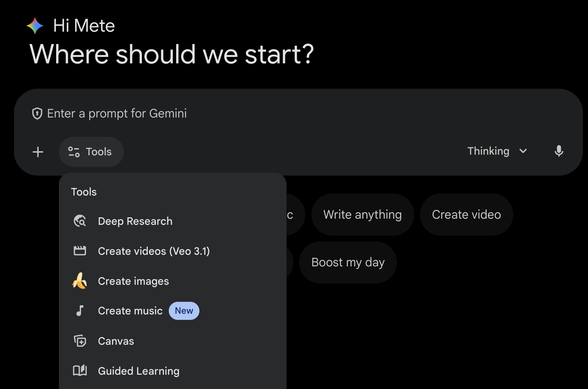This screenshot has width=588, height=389.
Task: Click the Canvas icon in Tools menu
Action: click(x=80, y=341)
